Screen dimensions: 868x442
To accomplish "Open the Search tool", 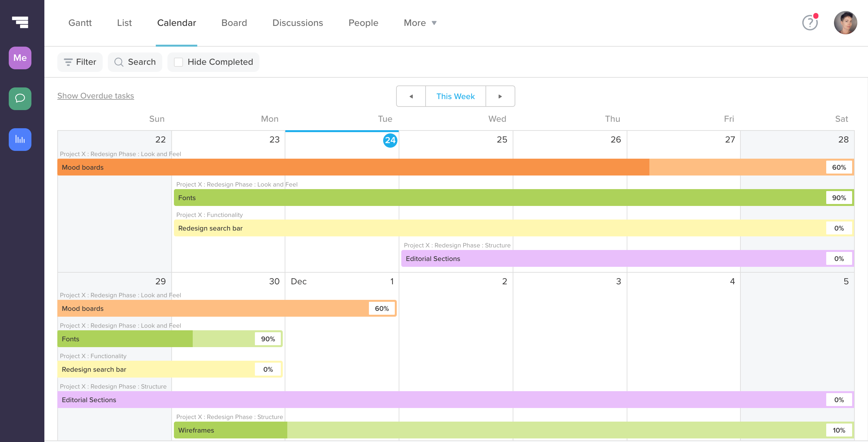I will coord(135,62).
